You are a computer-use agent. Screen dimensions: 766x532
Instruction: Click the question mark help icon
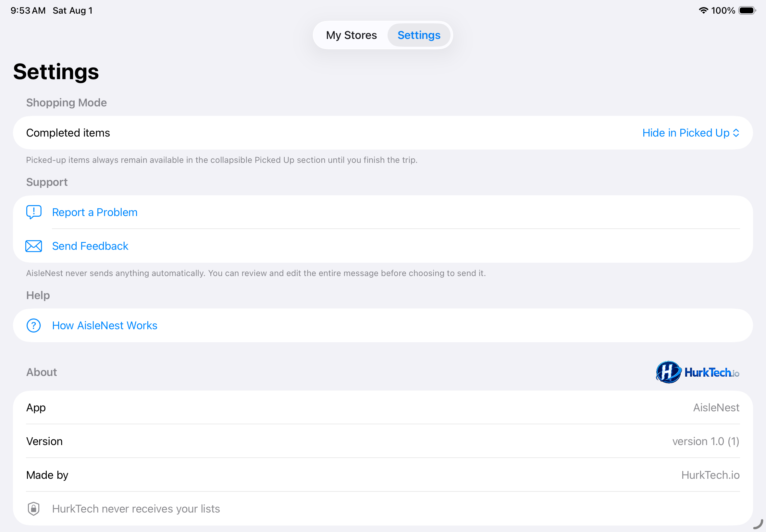pos(34,325)
